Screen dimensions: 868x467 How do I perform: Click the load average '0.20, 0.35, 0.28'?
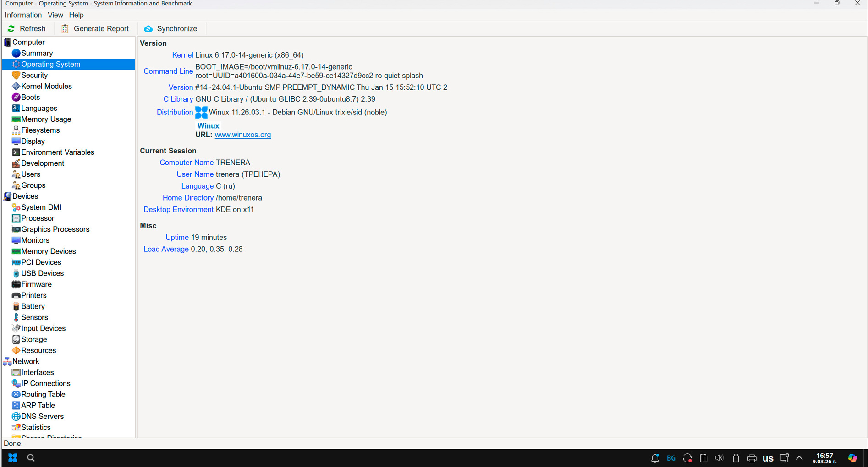[x=217, y=249]
